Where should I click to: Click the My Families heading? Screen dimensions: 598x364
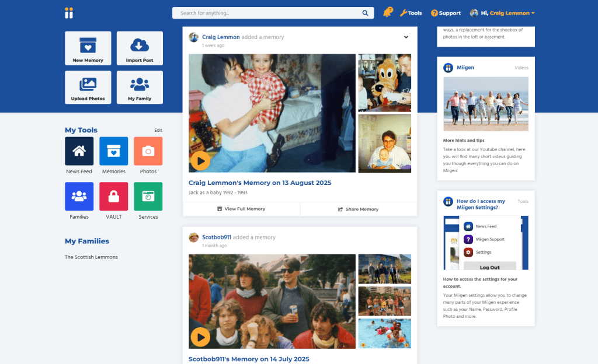(x=87, y=241)
